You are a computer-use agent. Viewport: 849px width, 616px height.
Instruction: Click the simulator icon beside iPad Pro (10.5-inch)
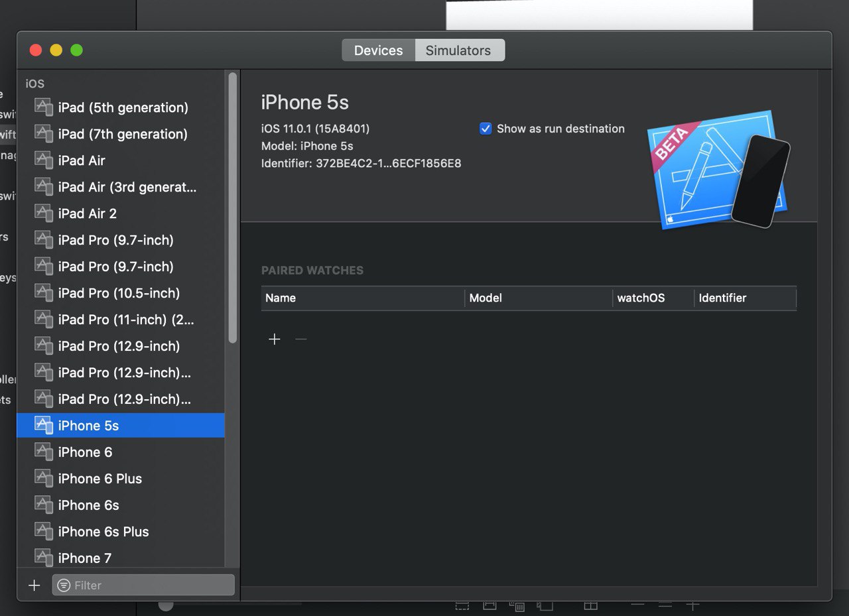point(44,293)
